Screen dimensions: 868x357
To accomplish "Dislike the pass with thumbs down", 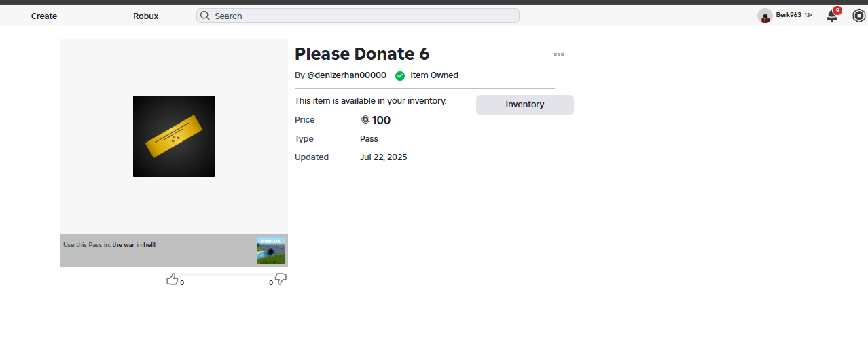I will pos(281,279).
